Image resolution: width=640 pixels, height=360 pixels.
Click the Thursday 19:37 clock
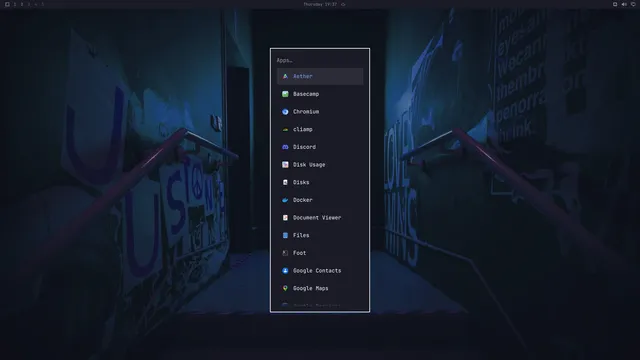click(320, 4)
